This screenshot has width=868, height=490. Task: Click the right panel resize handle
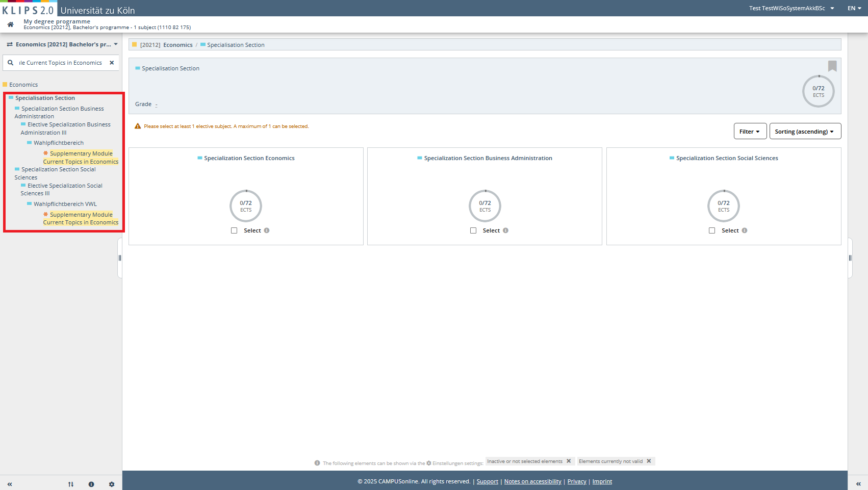850,258
